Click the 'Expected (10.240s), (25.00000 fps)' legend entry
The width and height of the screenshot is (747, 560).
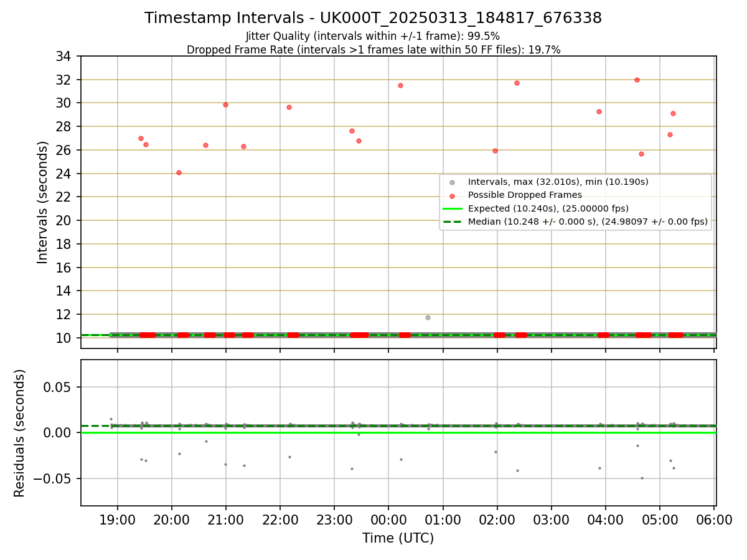click(x=548, y=208)
